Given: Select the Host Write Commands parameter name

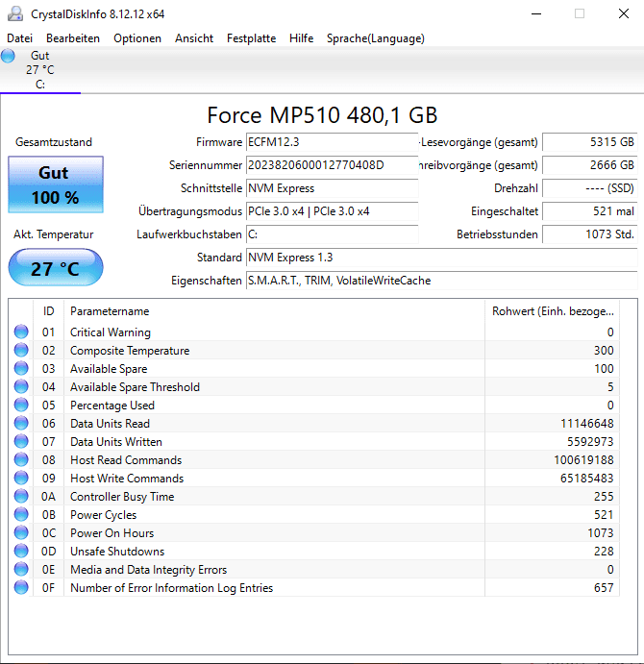Looking at the screenshot, I should [127, 479].
